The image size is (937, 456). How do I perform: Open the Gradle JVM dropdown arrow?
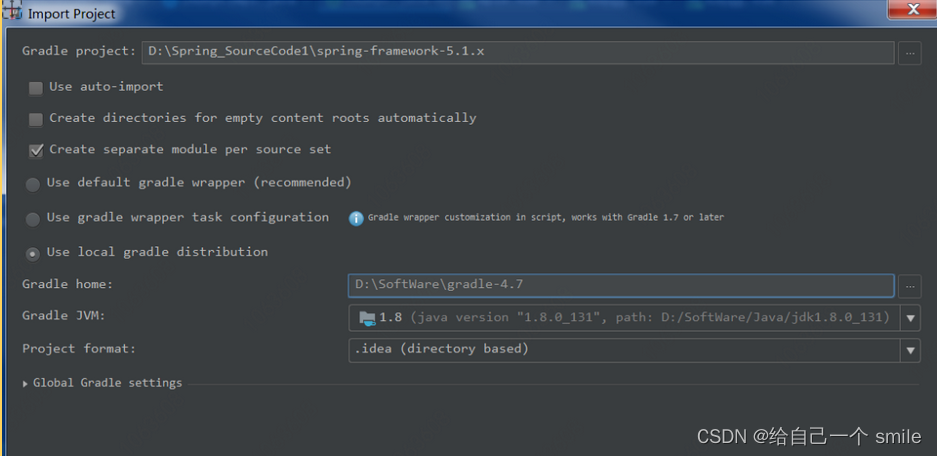(910, 318)
